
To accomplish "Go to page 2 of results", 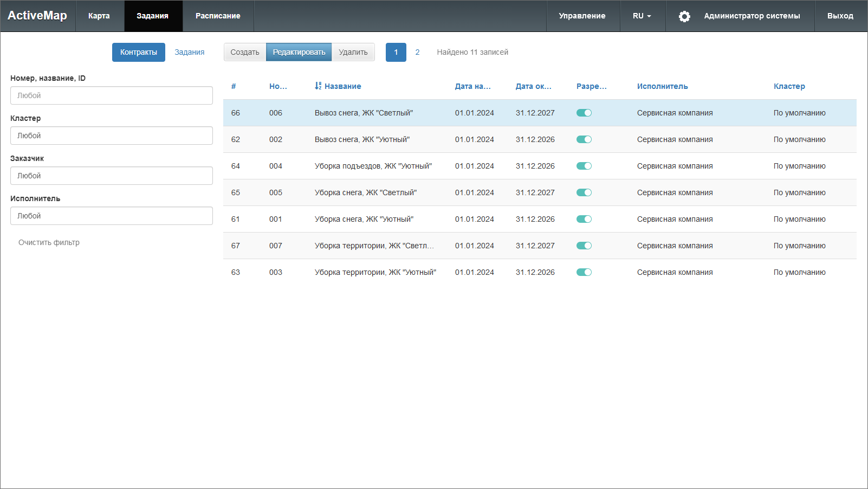I will [417, 52].
